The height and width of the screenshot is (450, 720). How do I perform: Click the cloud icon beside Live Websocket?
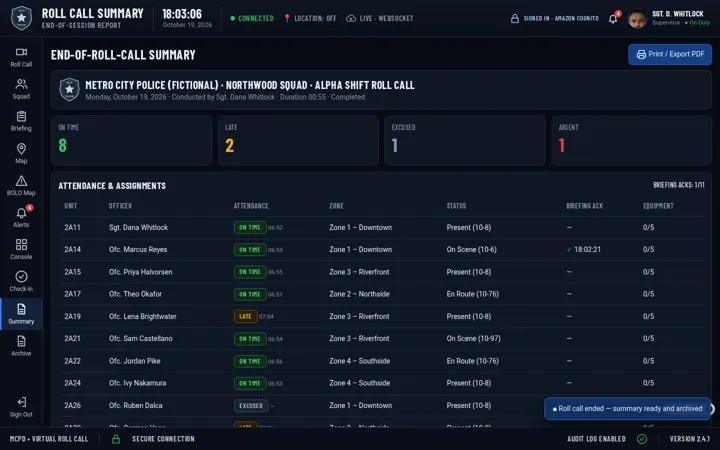pos(351,18)
